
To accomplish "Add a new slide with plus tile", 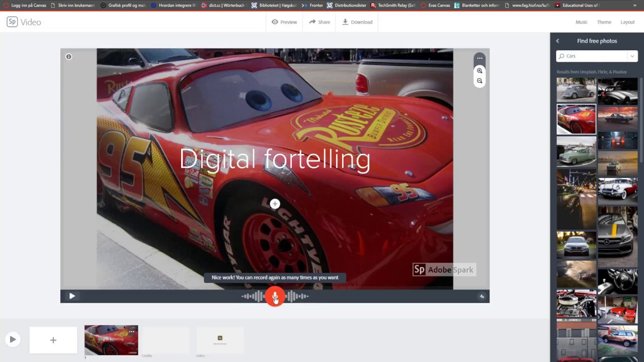I will [x=53, y=340].
